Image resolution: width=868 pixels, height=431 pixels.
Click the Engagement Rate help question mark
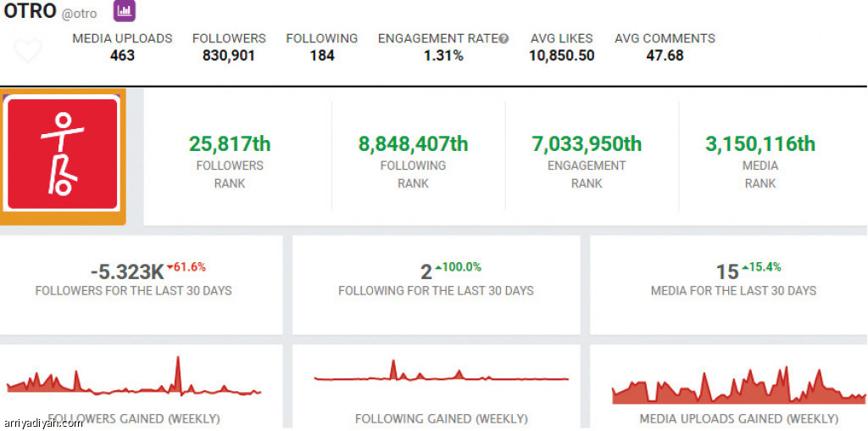tap(504, 39)
